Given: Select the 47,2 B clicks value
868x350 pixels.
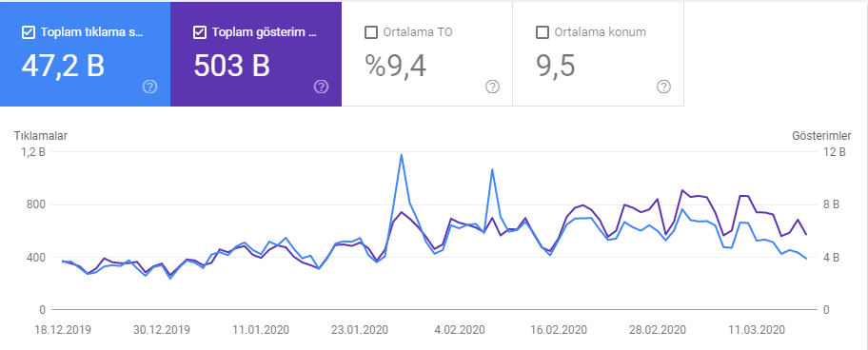Looking at the screenshot, I should tap(63, 67).
